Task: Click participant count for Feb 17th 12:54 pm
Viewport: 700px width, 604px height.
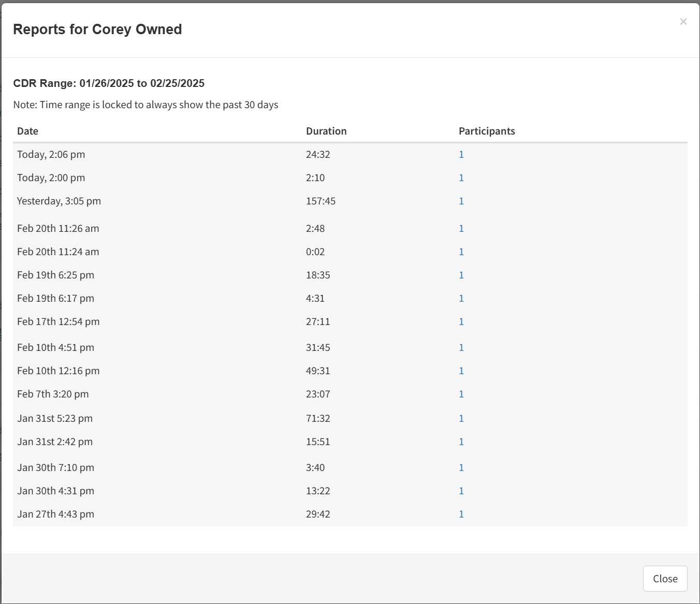Action: 461,322
